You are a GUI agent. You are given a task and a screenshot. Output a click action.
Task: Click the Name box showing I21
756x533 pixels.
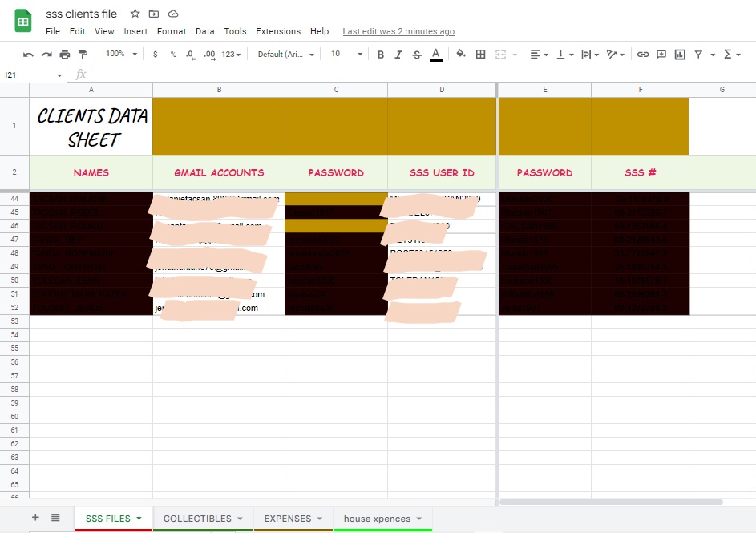click(28, 75)
